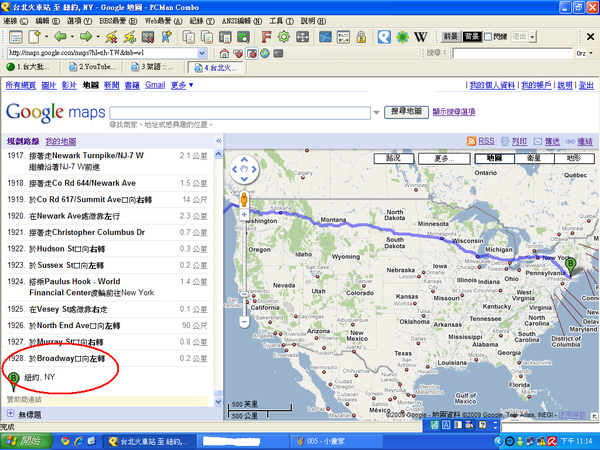The width and height of the screenshot is (600, 450).
Task: Open the BBS最愛 menu
Action: point(118,21)
